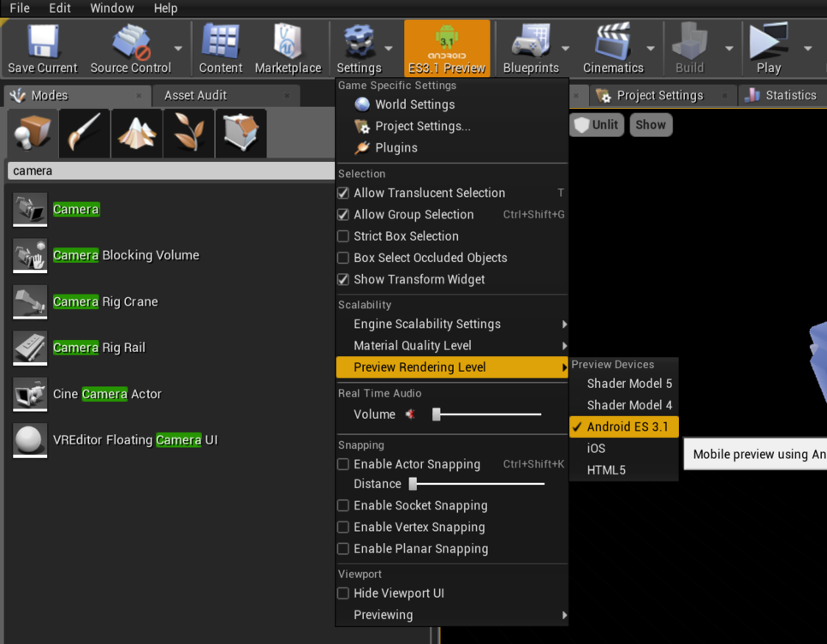Click the camera search input field
The image size is (827, 644).
[x=171, y=171]
